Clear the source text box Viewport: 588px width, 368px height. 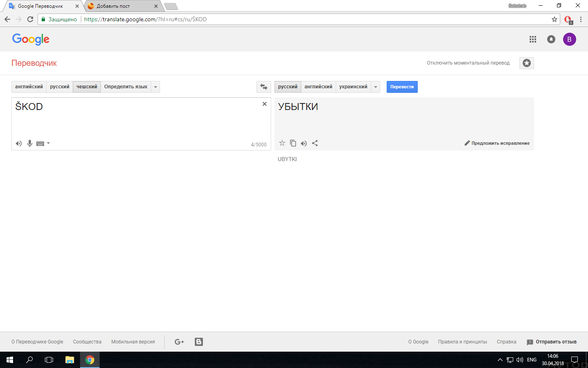265,104
